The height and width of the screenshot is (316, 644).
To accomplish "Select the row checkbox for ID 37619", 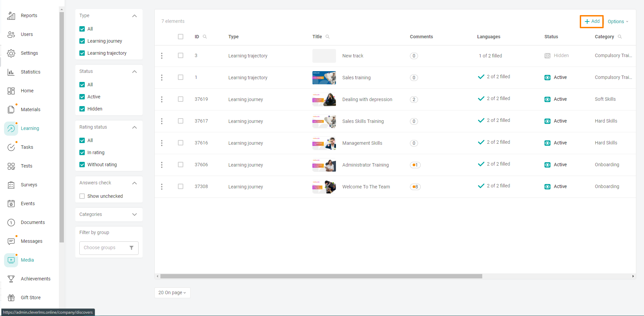I will click(x=181, y=99).
